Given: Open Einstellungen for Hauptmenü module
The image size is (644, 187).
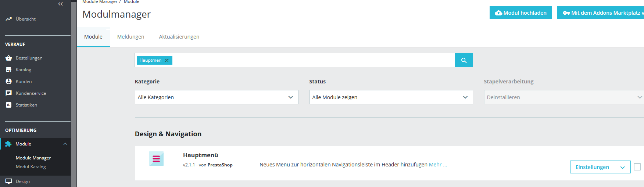Looking at the screenshot, I should (x=592, y=167).
